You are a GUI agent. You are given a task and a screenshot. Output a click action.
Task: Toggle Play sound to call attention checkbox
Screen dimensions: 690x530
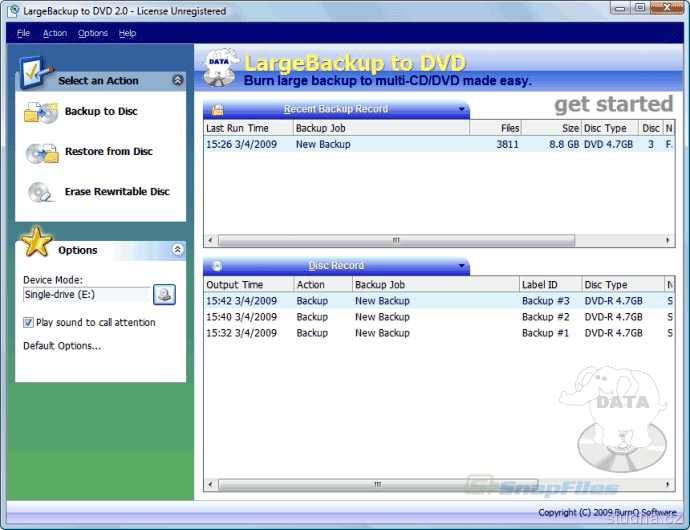[29, 323]
